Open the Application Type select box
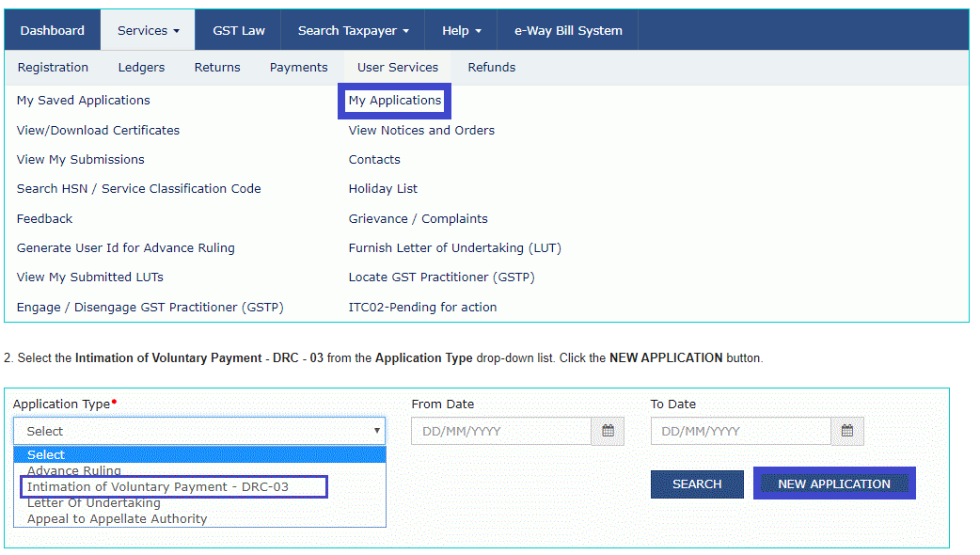The height and width of the screenshot is (555, 980). pos(199,432)
